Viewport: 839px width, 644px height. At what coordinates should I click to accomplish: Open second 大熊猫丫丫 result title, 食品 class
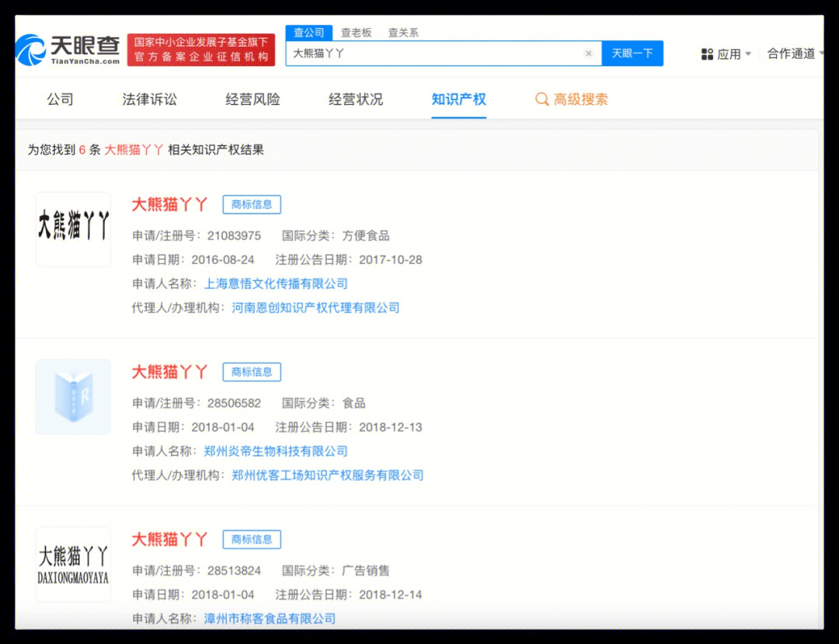click(169, 372)
